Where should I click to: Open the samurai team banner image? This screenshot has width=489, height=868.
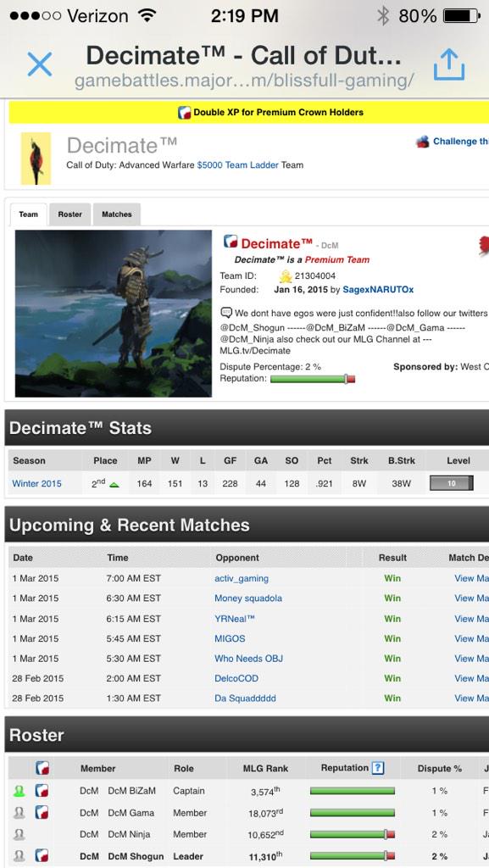114,314
